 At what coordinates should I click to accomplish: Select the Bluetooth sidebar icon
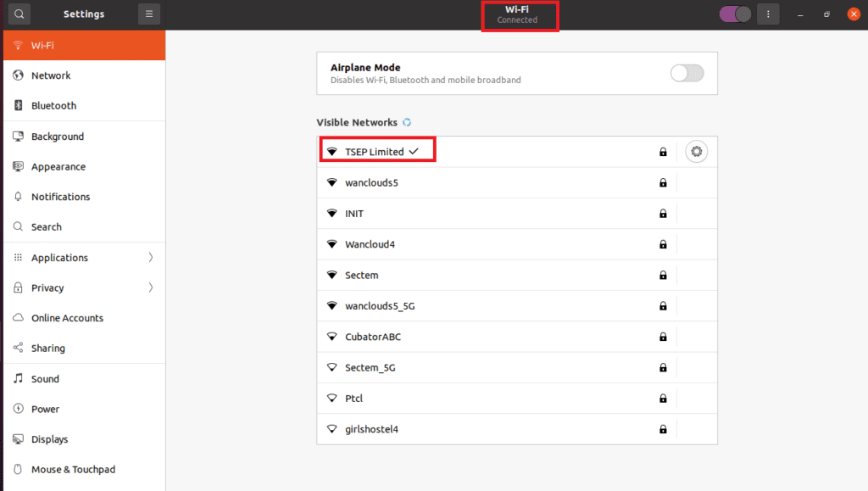click(x=19, y=105)
